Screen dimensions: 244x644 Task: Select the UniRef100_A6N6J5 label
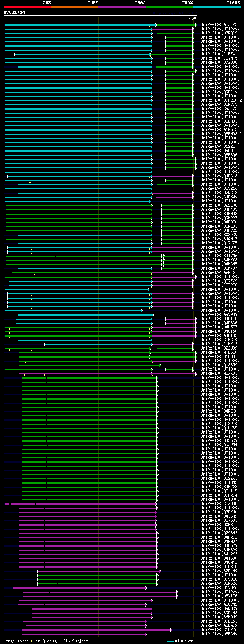pyautogui.click(x=219, y=130)
